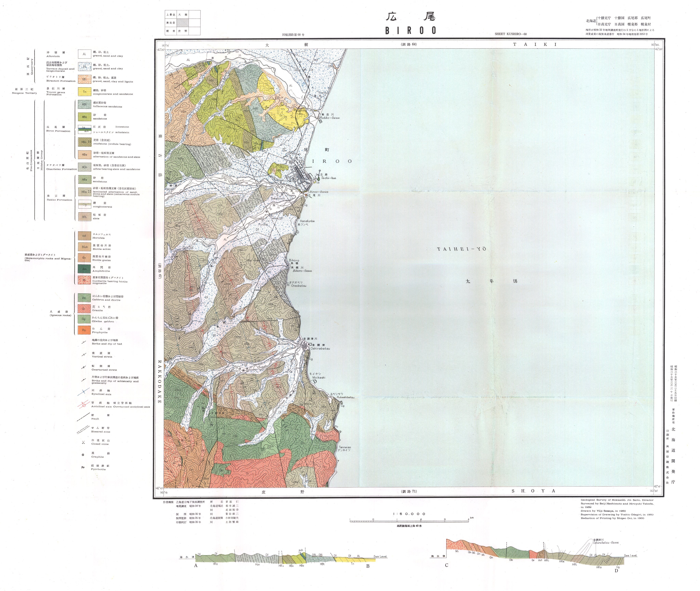
Task: Click the hatched index map cell at top
Action: (x=183, y=22)
